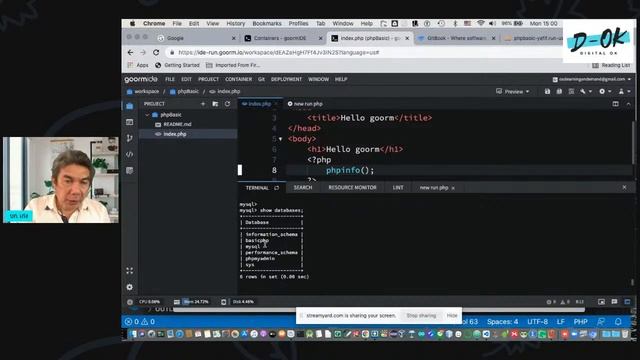Open the CONTAINER menu

pyautogui.click(x=238, y=79)
